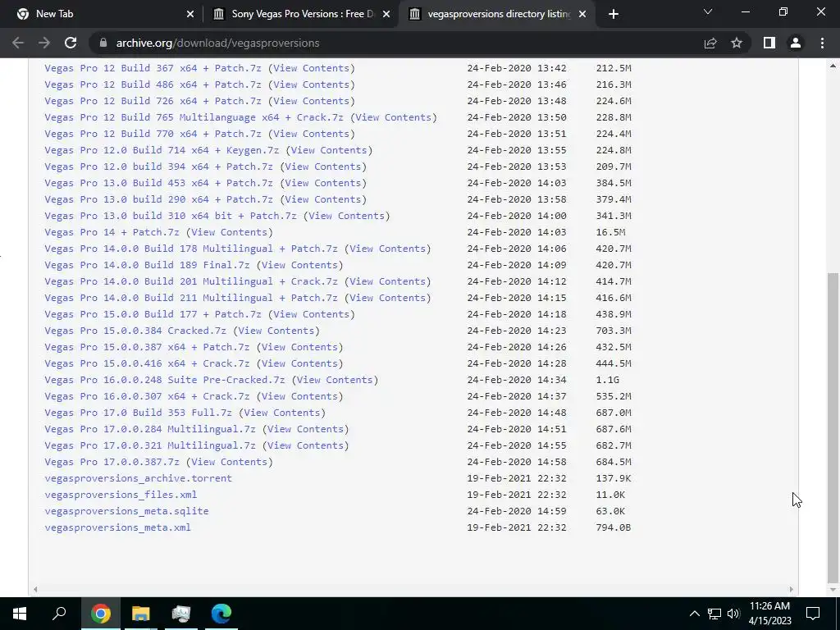
Task: Close the Sony Vegas Pro Versions tab
Action: (x=386, y=14)
